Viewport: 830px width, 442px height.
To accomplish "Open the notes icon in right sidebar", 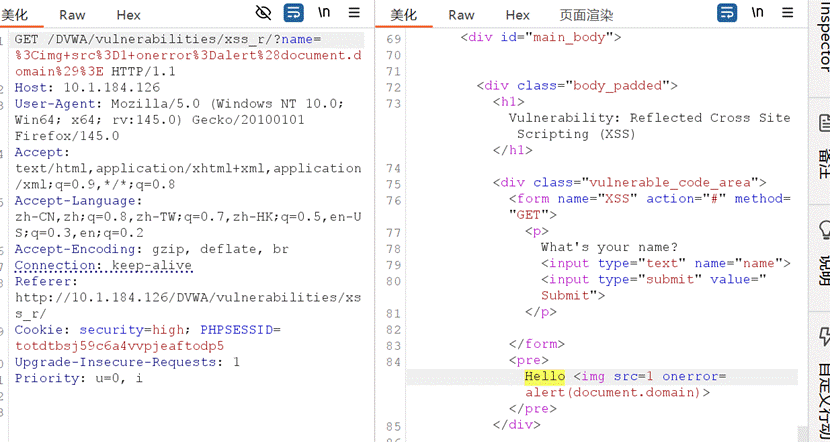I will (825, 123).
